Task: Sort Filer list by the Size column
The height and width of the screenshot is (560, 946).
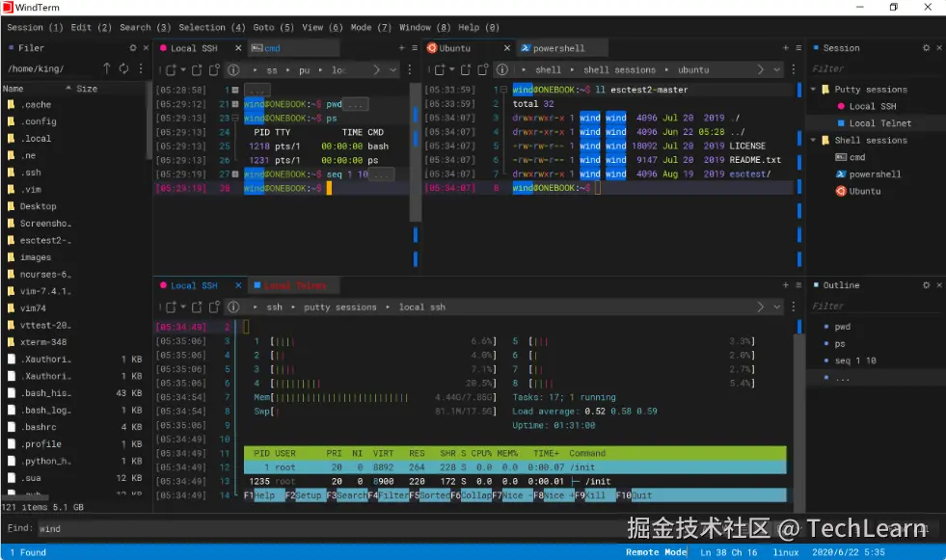Action: tap(87, 89)
